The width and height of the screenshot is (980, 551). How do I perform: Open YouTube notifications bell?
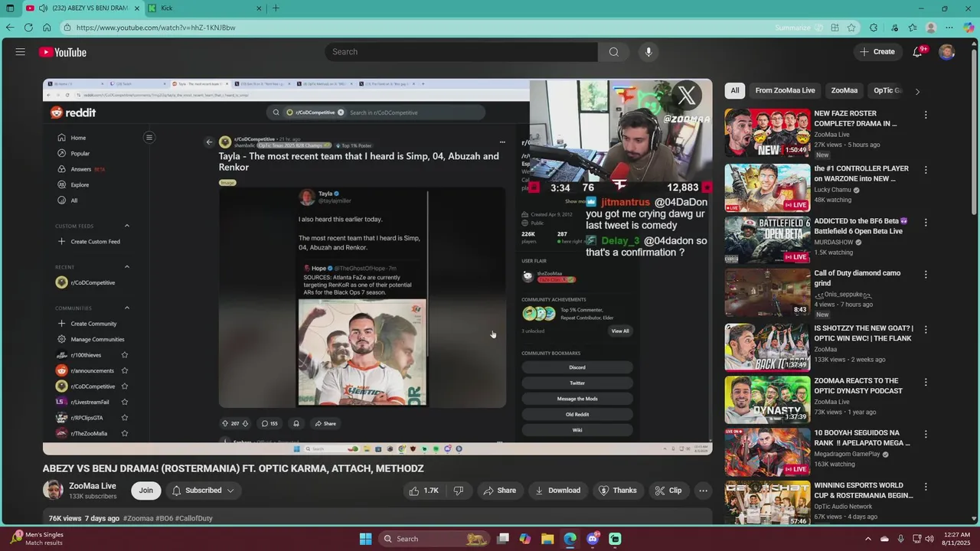click(x=917, y=52)
